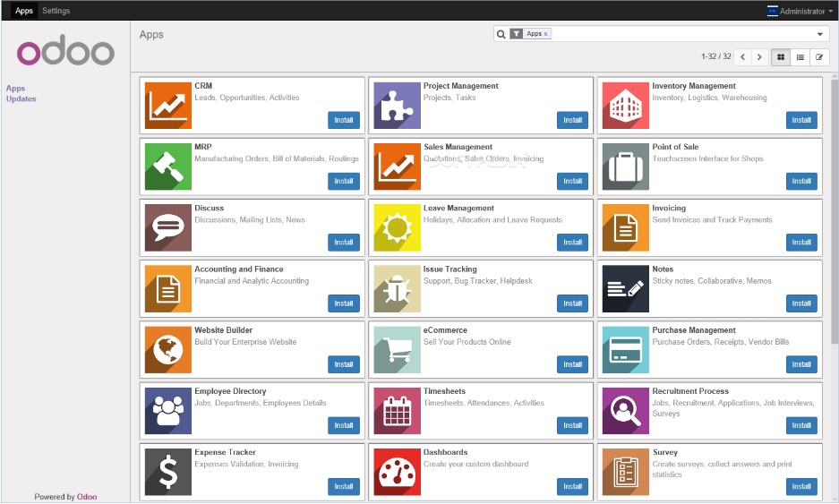This screenshot has width=839, height=504.
Task: Open the Employee Directory people icon
Action: pyautogui.click(x=168, y=410)
